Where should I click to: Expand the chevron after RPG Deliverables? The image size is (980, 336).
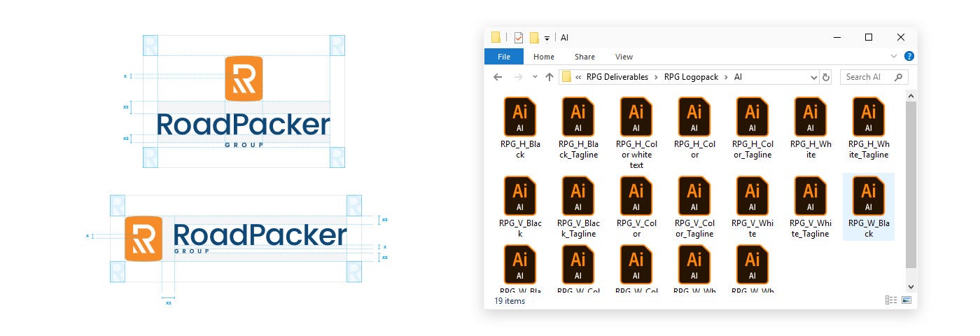tap(657, 77)
